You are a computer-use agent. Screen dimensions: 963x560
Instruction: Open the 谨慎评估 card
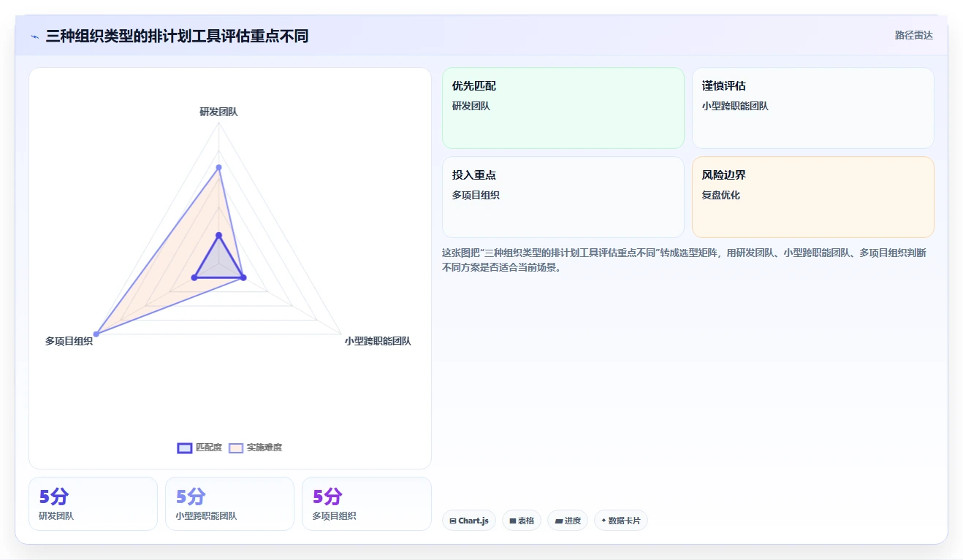(812, 108)
